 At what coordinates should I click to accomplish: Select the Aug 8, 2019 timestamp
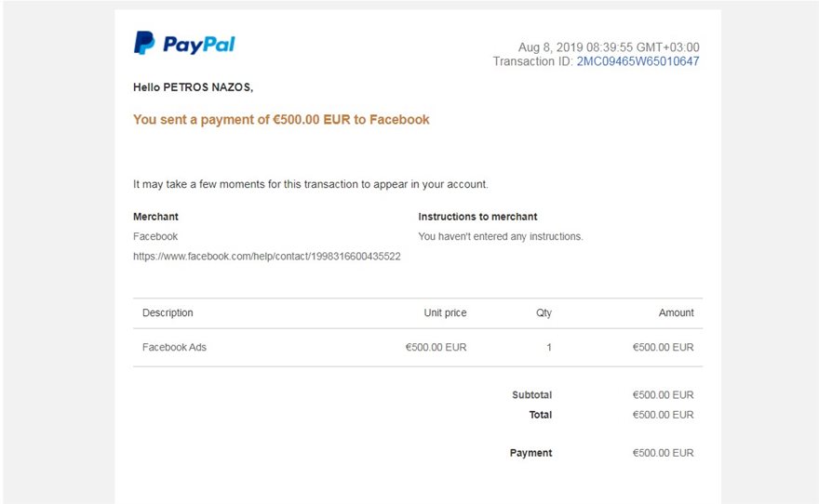tap(608, 47)
